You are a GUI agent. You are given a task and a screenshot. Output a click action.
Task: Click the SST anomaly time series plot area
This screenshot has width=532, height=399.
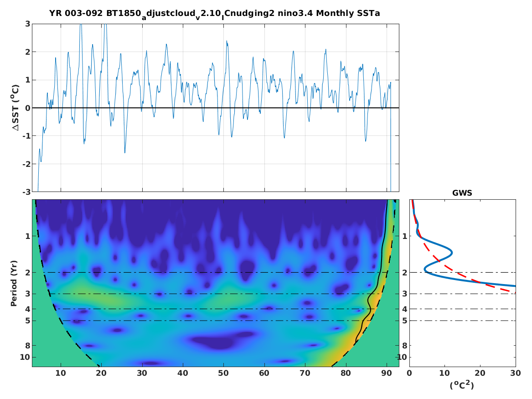216,108
